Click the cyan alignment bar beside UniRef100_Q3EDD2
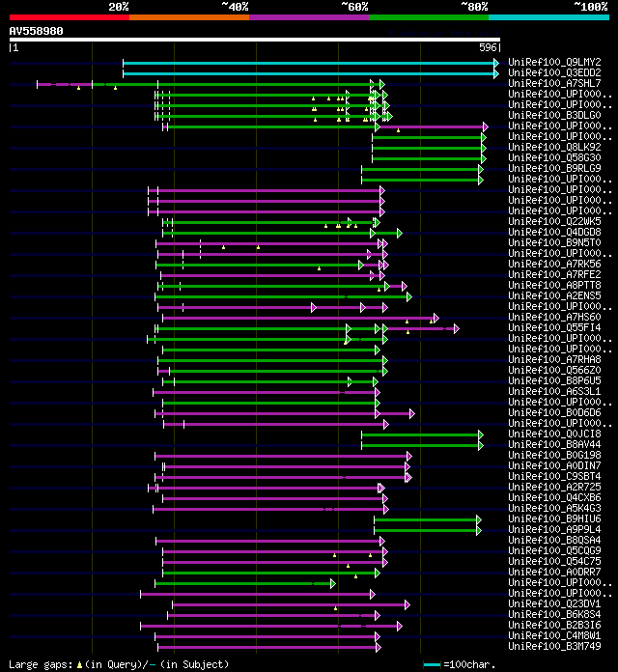 [x=311, y=73]
